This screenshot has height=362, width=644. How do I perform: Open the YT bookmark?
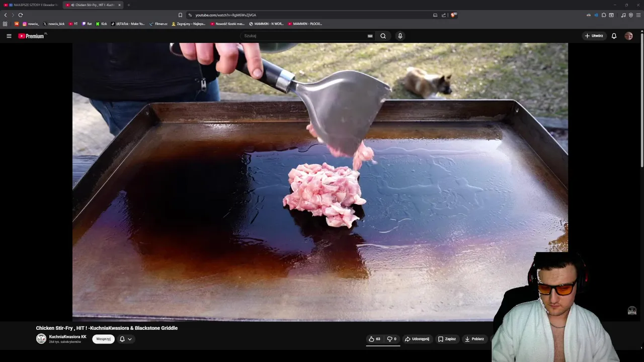coord(73,24)
